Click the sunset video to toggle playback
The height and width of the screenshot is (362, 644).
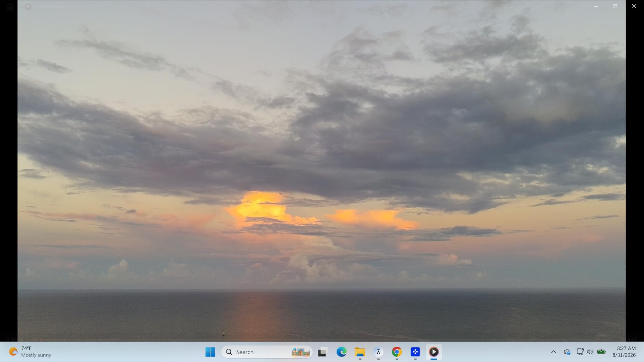[321, 171]
